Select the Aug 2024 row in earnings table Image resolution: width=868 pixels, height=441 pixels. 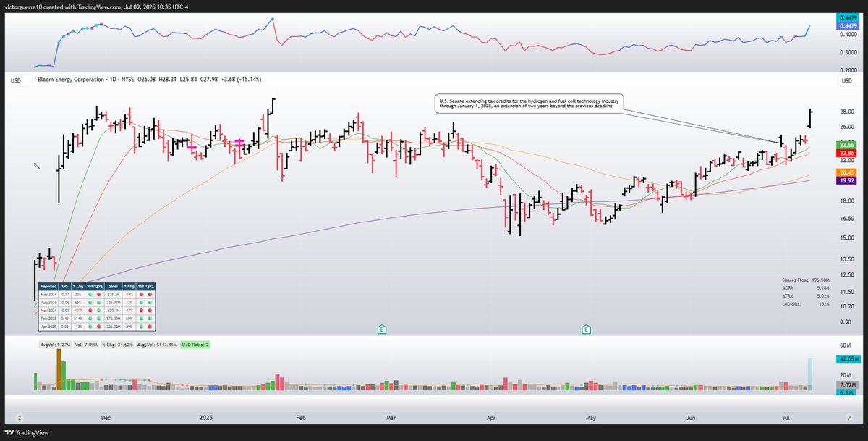pyautogui.click(x=96, y=303)
